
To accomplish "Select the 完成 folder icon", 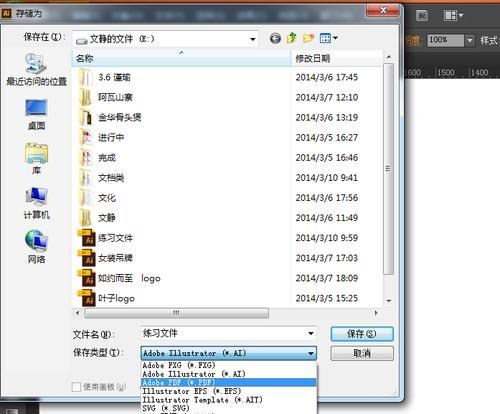I will pyautogui.click(x=86, y=157).
